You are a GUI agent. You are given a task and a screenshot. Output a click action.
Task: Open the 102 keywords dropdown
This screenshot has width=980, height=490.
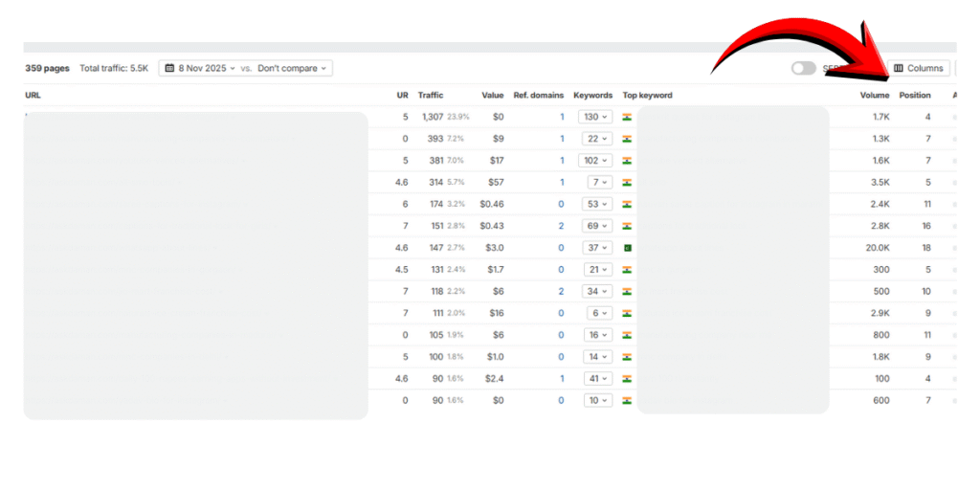click(595, 161)
